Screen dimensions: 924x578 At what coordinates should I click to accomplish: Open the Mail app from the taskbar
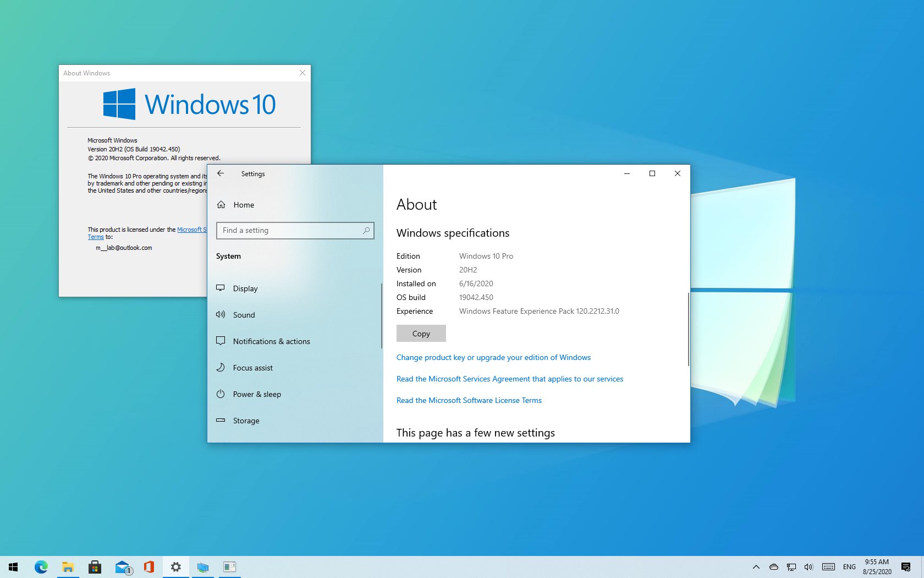(122, 567)
